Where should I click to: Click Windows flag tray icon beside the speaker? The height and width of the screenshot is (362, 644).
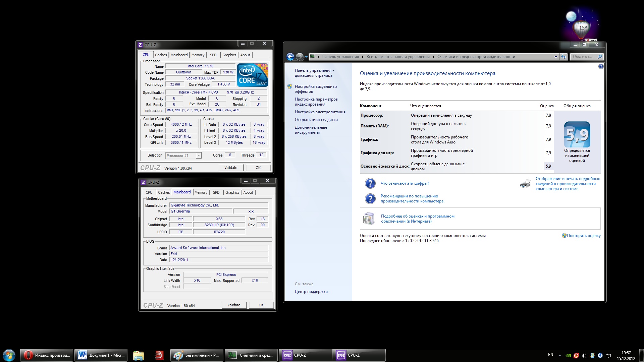point(592,356)
